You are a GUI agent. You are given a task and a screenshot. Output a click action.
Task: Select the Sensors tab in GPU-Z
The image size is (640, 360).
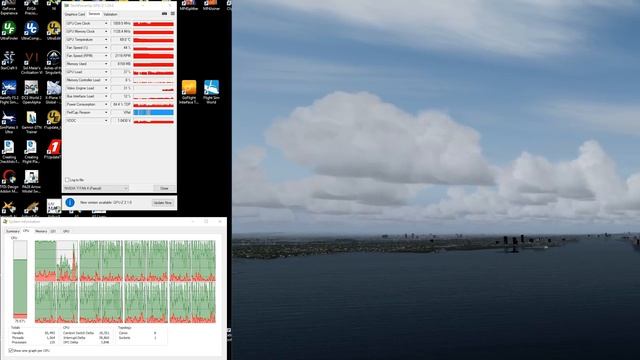coord(94,14)
